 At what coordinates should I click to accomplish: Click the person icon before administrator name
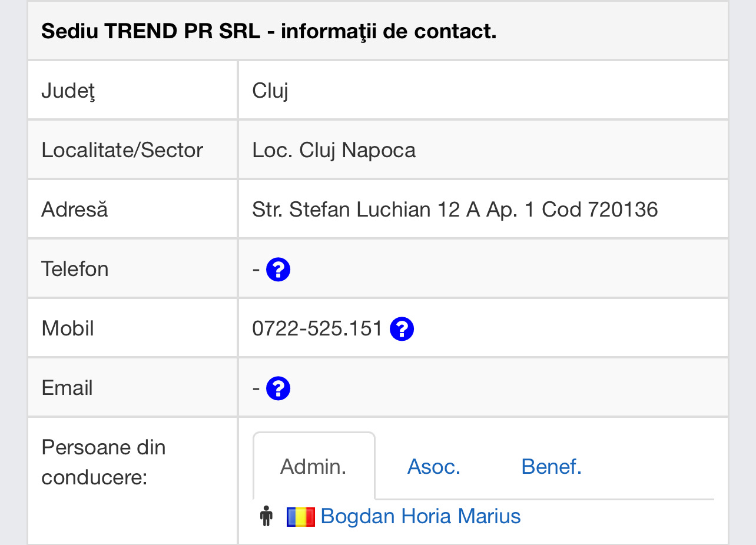(x=267, y=516)
